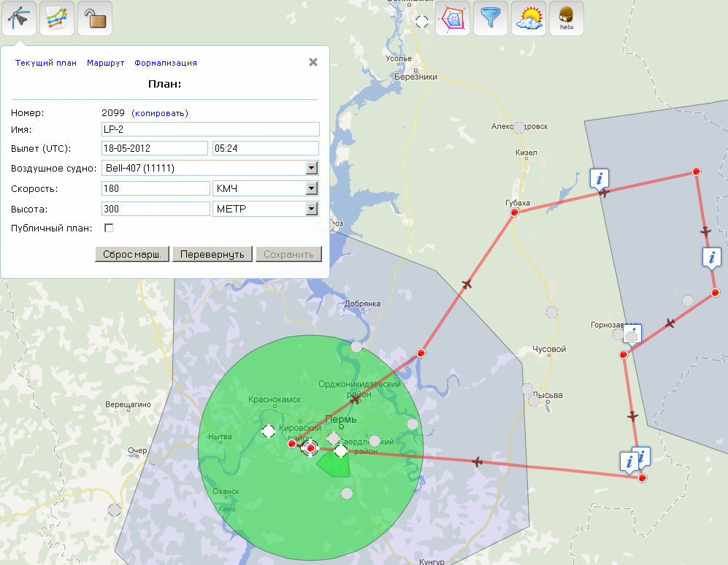The width and height of the screenshot is (728, 565).
Task: Switch to the Формализация tab
Action: point(165,63)
